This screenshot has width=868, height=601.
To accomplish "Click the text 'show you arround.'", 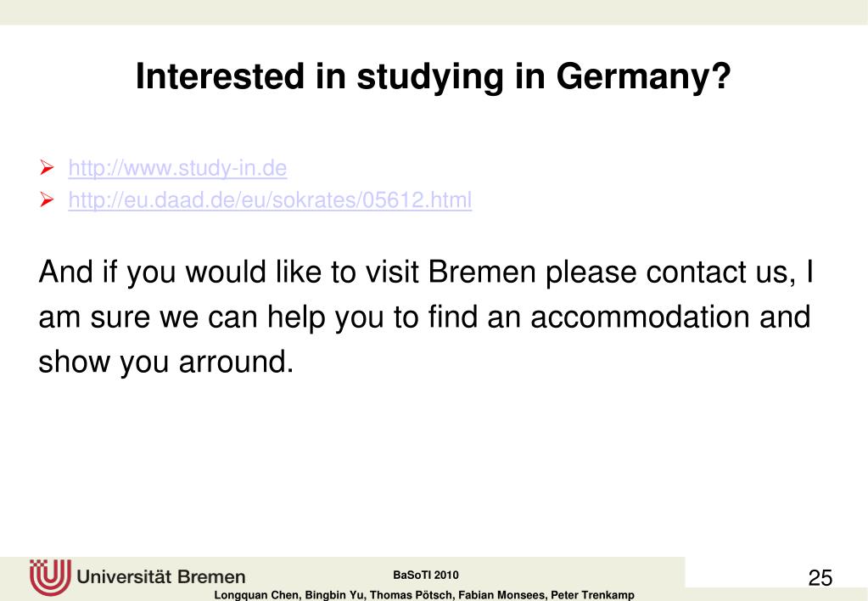I will click(166, 362).
